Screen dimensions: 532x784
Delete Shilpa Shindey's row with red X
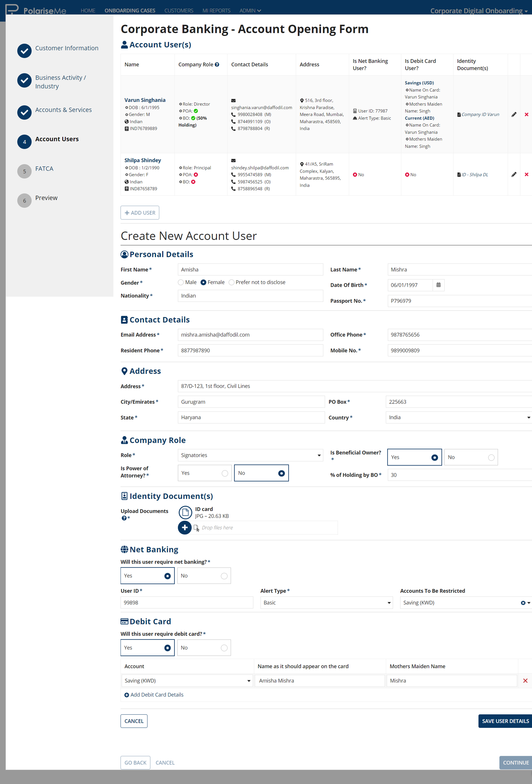click(526, 174)
